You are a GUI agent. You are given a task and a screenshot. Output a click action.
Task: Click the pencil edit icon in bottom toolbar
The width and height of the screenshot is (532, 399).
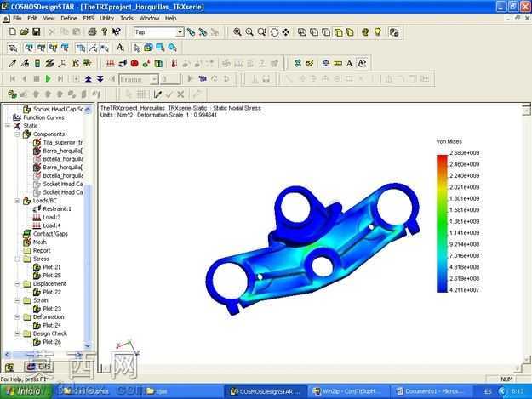coord(157,94)
